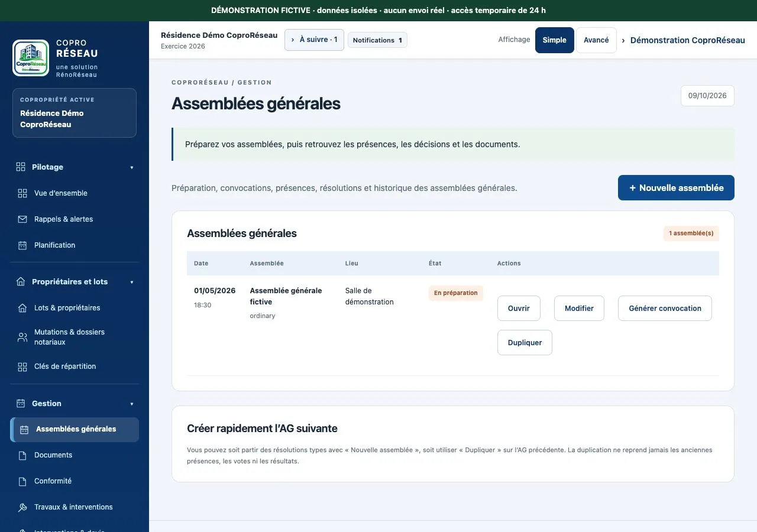The image size is (757, 532).
Task: Click the Assemblées générales calendar icon
Action: pyautogui.click(x=24, y=430)
